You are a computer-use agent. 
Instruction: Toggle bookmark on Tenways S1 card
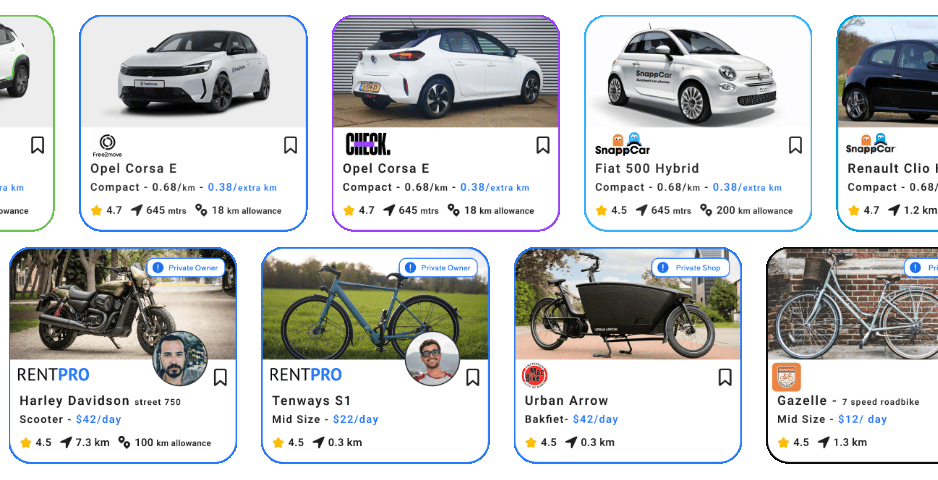(473, 377)
